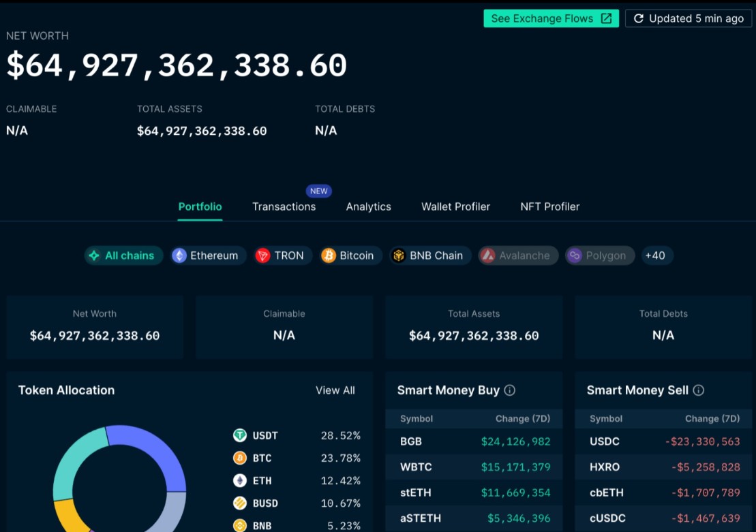Viewport: 756px width, 532px height.
Task: Click the 12.42% allocation for ETH
Action: (x=340, y=480)
